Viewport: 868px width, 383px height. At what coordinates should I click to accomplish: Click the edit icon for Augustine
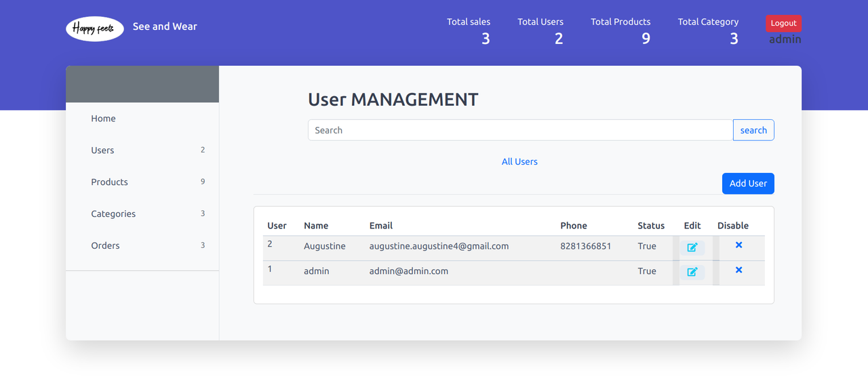(x=692, y=247)
